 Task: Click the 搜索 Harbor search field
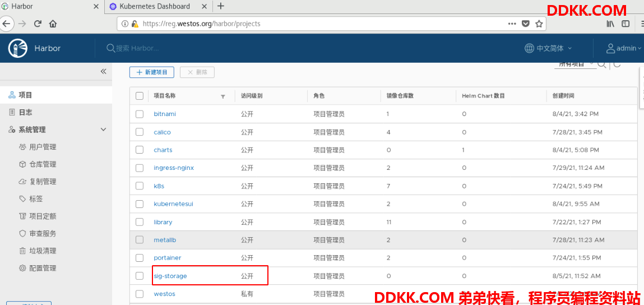(x=137, y=48)
